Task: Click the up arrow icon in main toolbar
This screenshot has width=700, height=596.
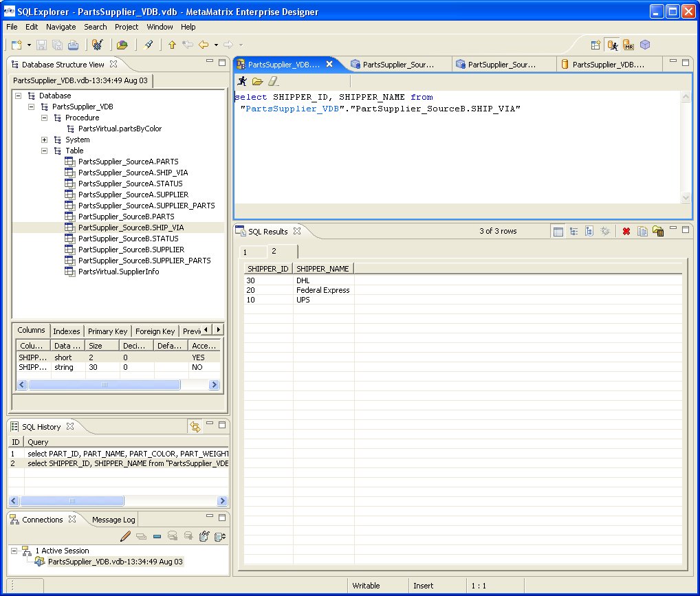Action: (x=172, y=45)
